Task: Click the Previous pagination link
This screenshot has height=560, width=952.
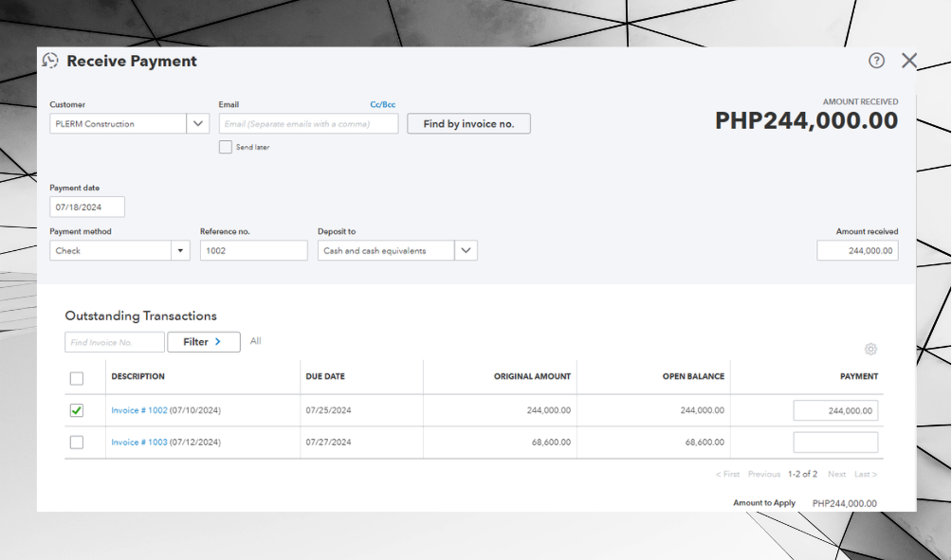Action: pos(764,475)
